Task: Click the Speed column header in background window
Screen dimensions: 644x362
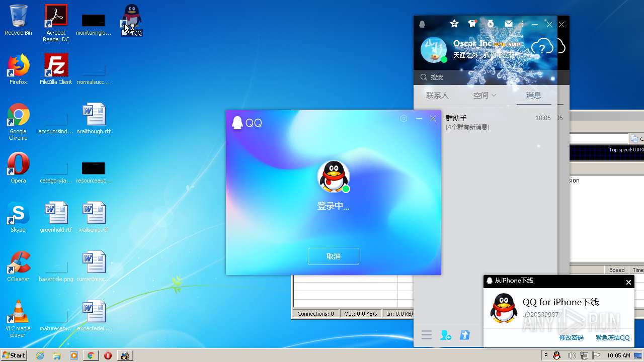Action: (617, 270)
